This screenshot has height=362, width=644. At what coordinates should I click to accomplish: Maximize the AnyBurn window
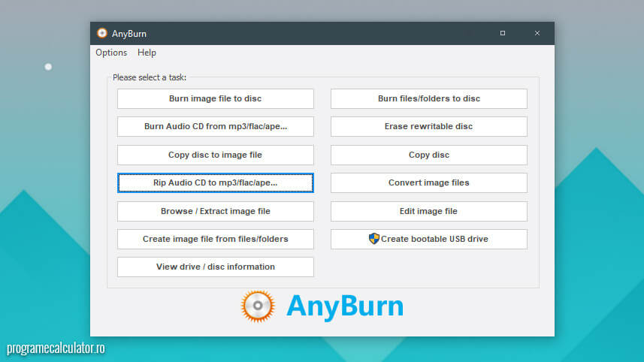click(503, 33)
